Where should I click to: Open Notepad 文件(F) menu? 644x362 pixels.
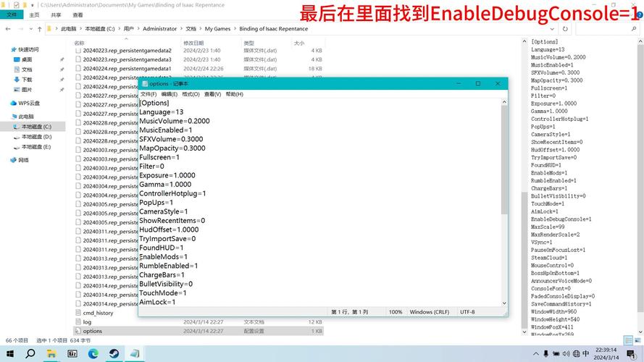point(149,94)
